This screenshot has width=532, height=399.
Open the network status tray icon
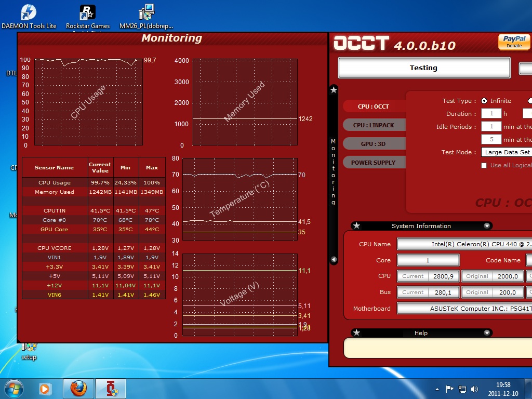(462, 389)
